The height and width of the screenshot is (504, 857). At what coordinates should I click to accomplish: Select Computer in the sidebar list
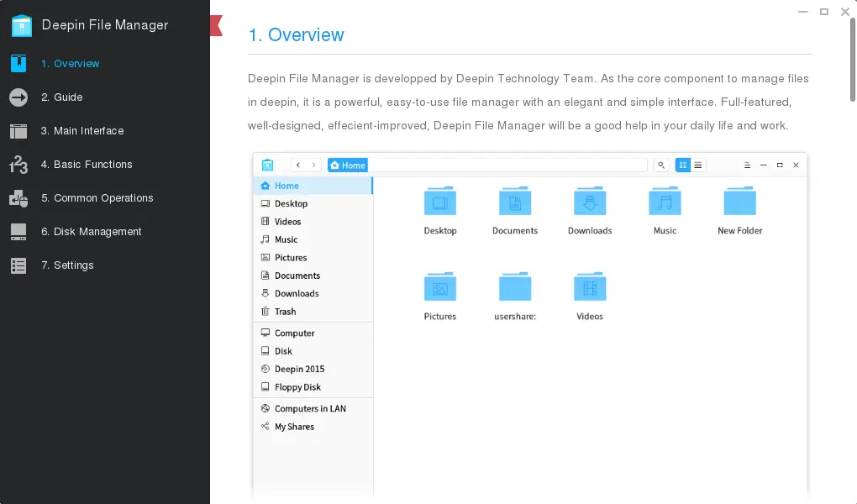tap(313, 333)
